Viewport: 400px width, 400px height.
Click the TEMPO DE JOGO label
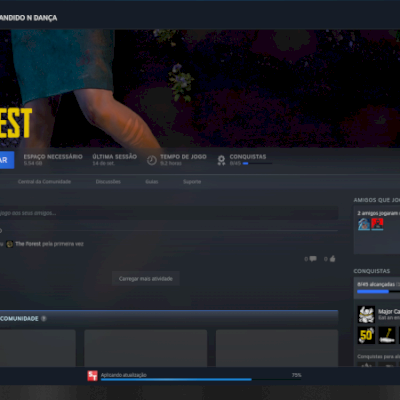pos(183,157)
